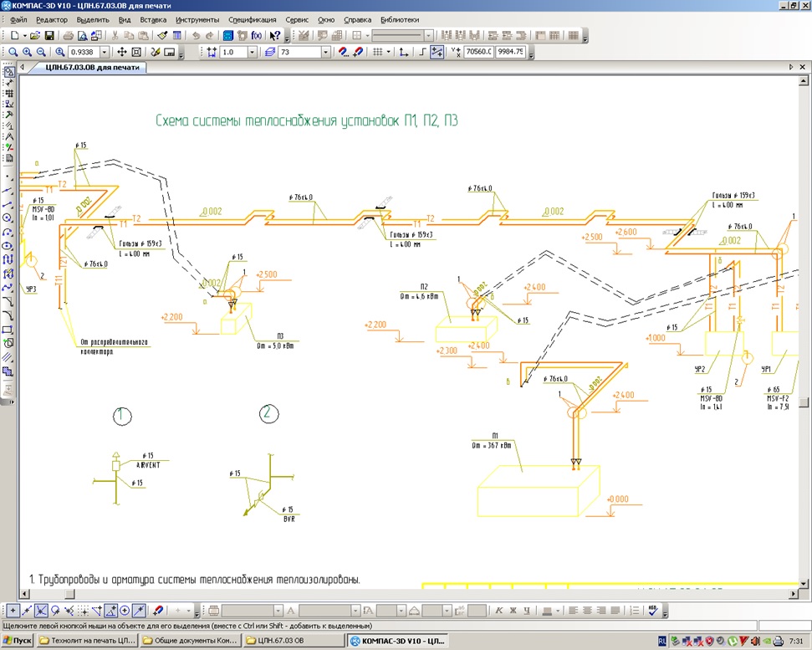
Task: Click the pan view (move) icon
Action: 122,52
